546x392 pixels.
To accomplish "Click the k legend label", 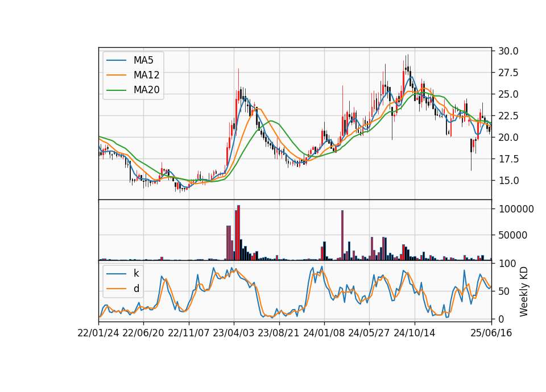I will click(136, 273).
